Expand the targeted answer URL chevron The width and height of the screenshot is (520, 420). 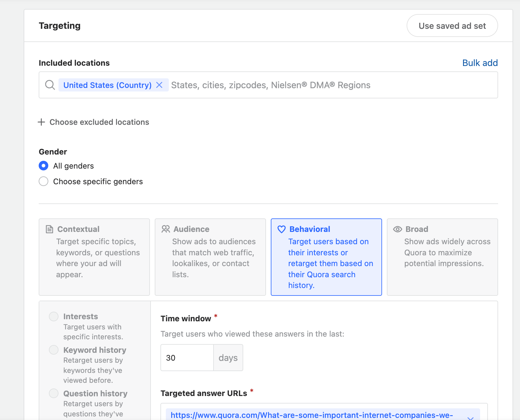pos(470,418)
